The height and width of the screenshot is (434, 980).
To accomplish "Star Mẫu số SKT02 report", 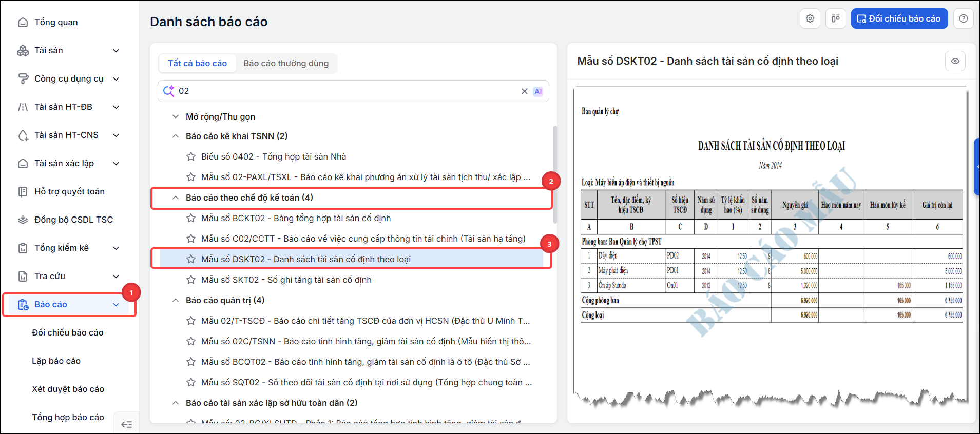I will [x=191, y=280].
